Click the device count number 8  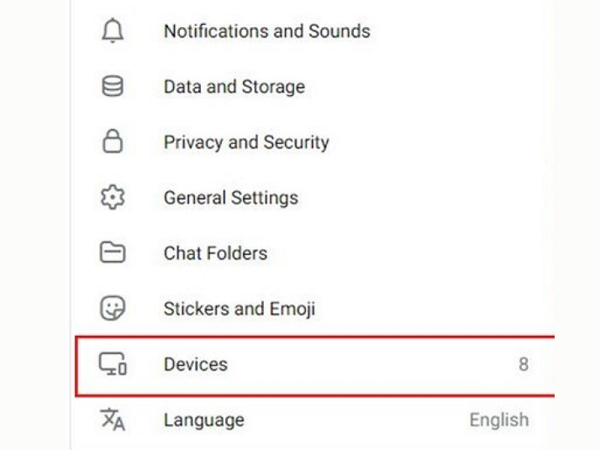(523, 365)
